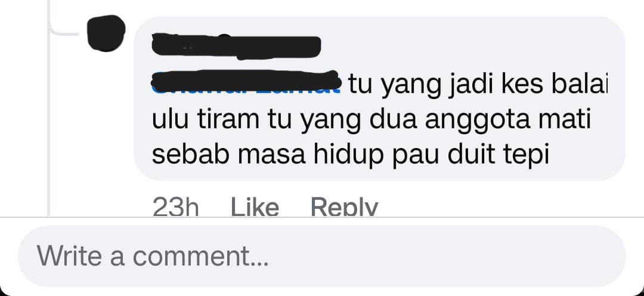
Task: Click the divider line above the comment box
Action: pos(322,217)
